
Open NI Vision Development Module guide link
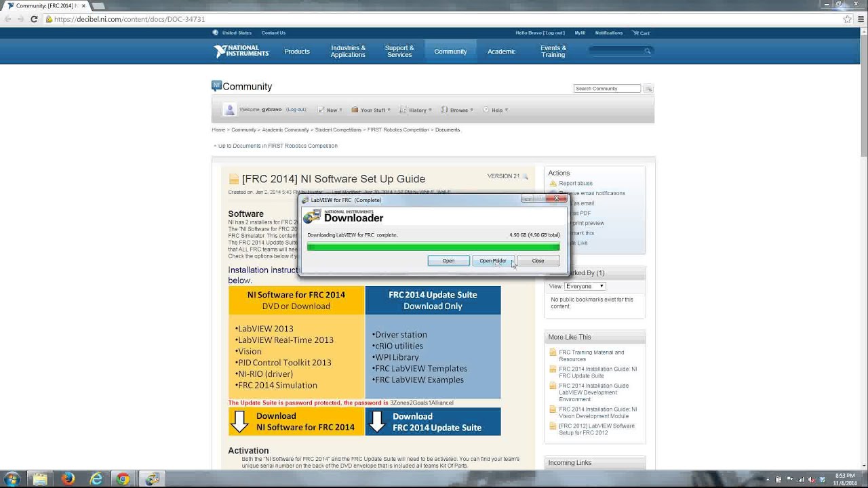coord(597,413)
